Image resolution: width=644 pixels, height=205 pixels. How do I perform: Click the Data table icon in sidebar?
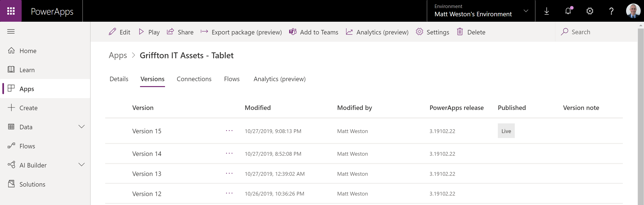click(11, 126)
